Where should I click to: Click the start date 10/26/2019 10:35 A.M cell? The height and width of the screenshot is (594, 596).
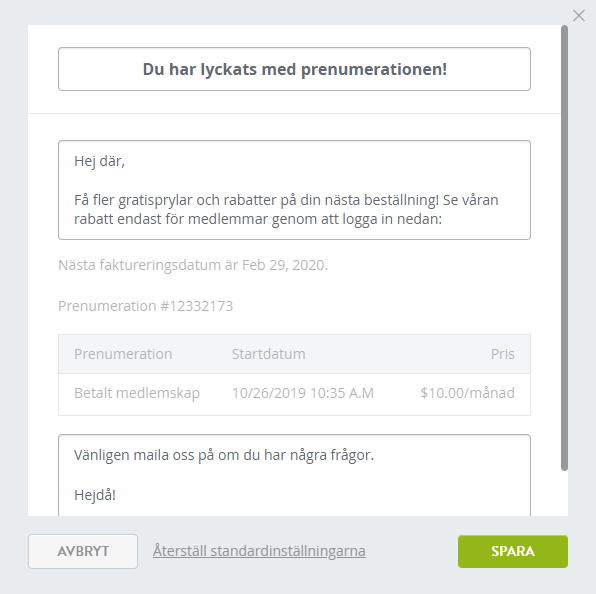pos(303,393)
